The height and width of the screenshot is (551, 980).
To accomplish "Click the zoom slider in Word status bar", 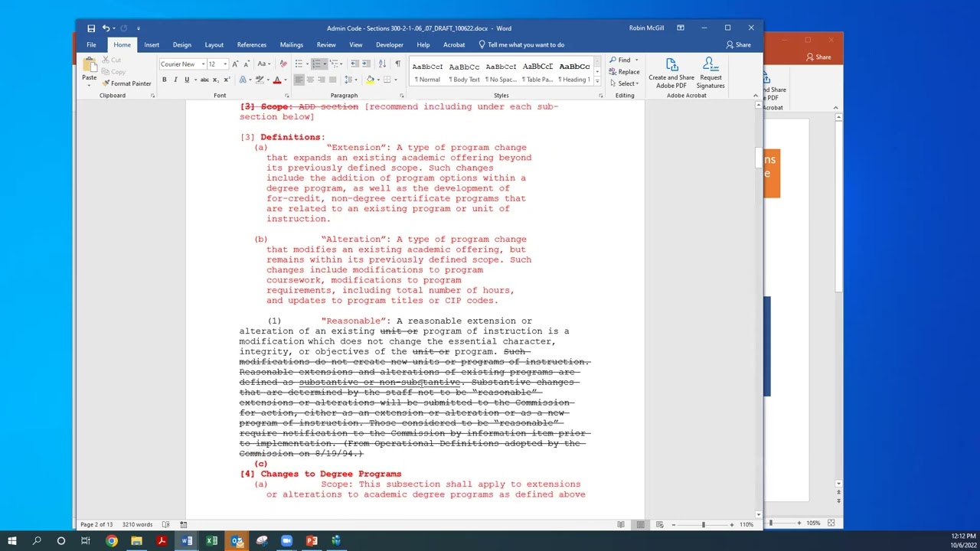I will pos(703,524).
